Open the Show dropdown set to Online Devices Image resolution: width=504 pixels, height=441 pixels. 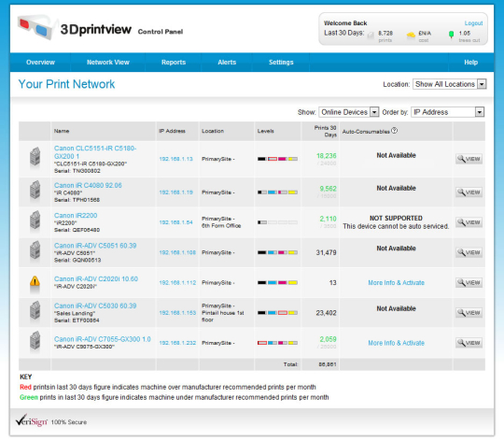[349, 112]
